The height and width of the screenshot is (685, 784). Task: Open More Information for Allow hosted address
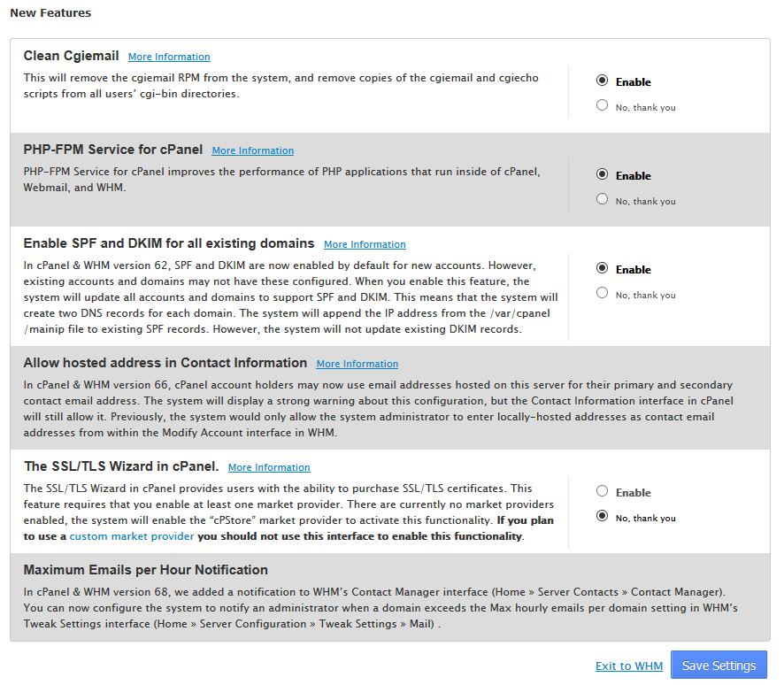click(357, 364)
